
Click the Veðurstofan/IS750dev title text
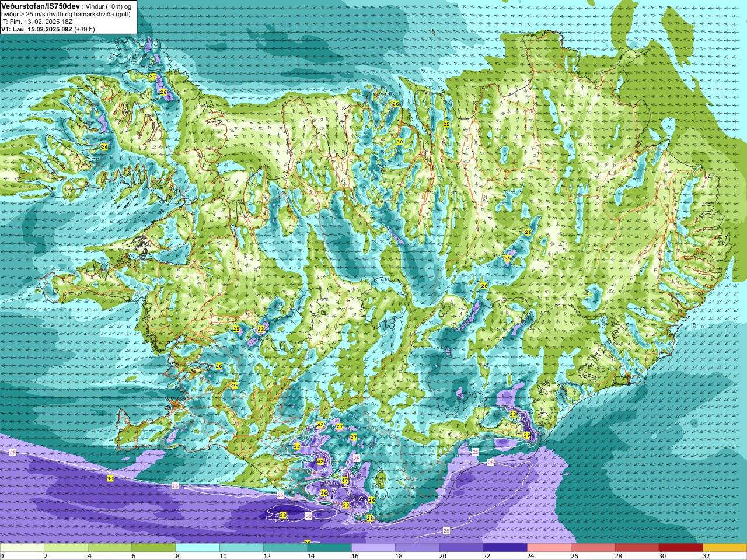[x=40, y=5]
